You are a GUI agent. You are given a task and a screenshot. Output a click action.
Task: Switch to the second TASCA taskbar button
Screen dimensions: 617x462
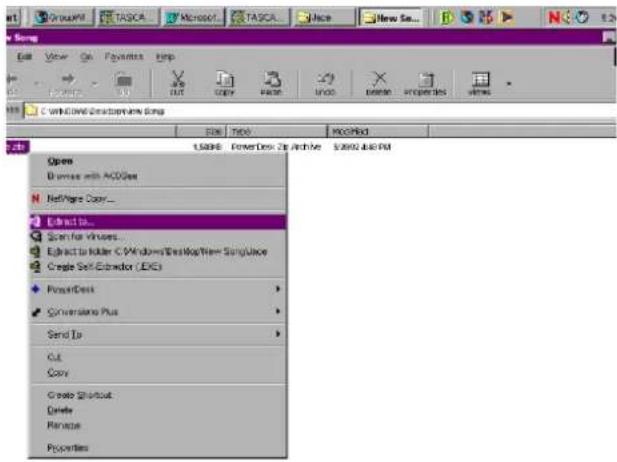260,17
